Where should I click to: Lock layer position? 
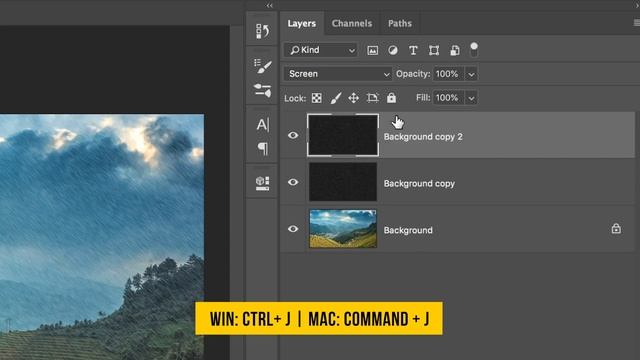click(x=353, y=98)
